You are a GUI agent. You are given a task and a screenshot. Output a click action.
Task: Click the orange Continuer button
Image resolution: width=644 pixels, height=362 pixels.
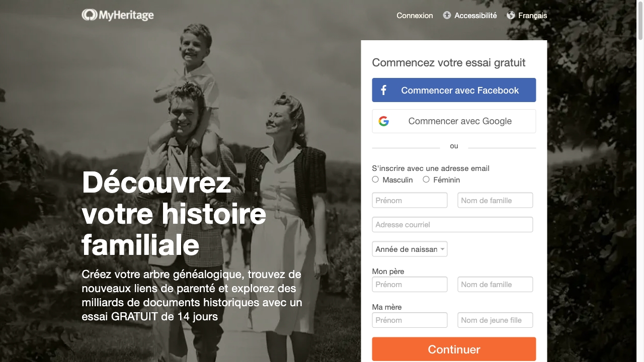[x=454, y=349]
